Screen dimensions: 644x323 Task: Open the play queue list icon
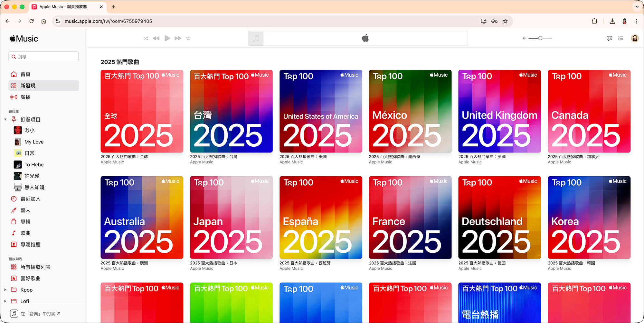[621, 38]
